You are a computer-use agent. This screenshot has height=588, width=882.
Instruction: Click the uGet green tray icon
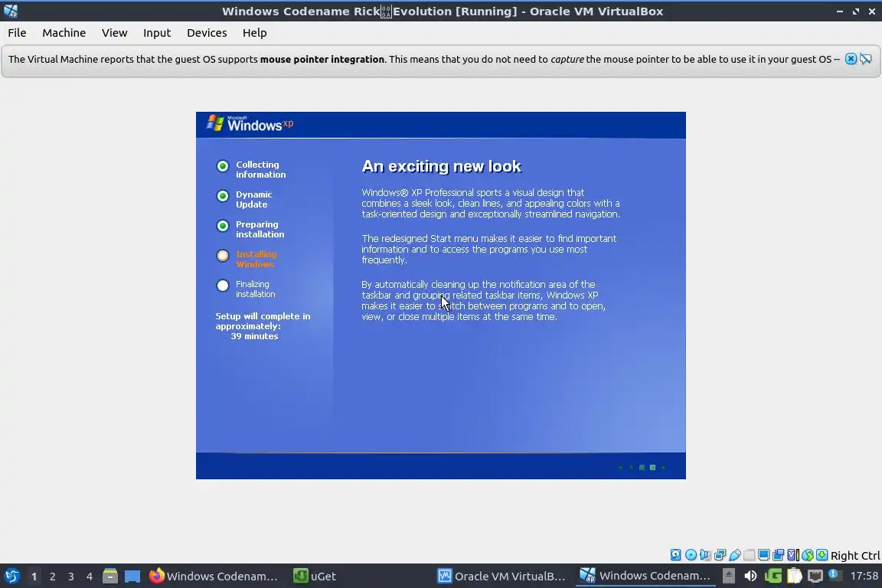coord(773,576)
